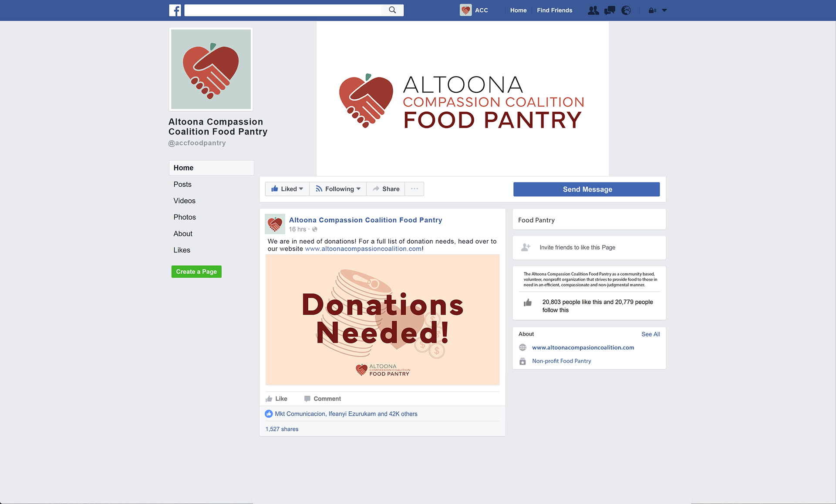Click the top search input field
This screenshot has height=504, width=836.
tap(283, 10)
